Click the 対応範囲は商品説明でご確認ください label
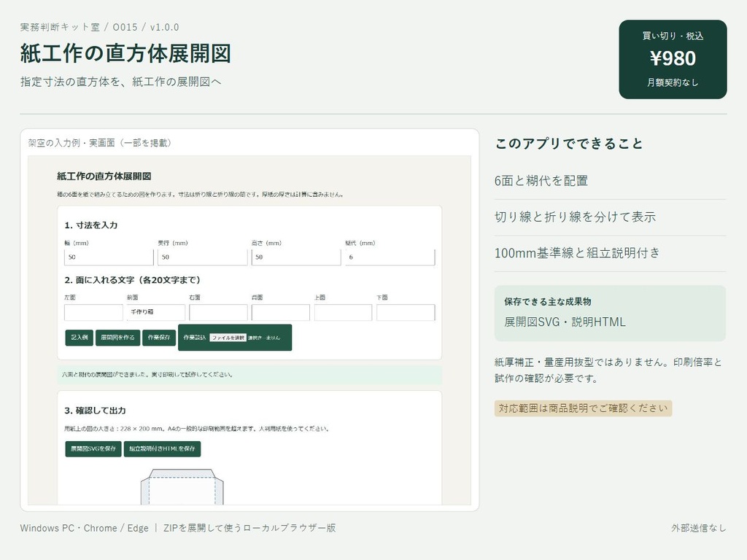747x560 pixels. coord(583,408)
